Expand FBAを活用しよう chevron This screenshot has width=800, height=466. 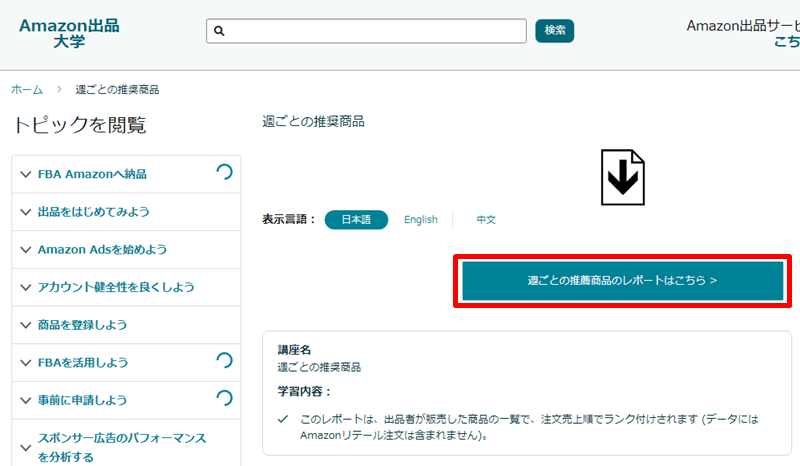(x=26, y=363)
